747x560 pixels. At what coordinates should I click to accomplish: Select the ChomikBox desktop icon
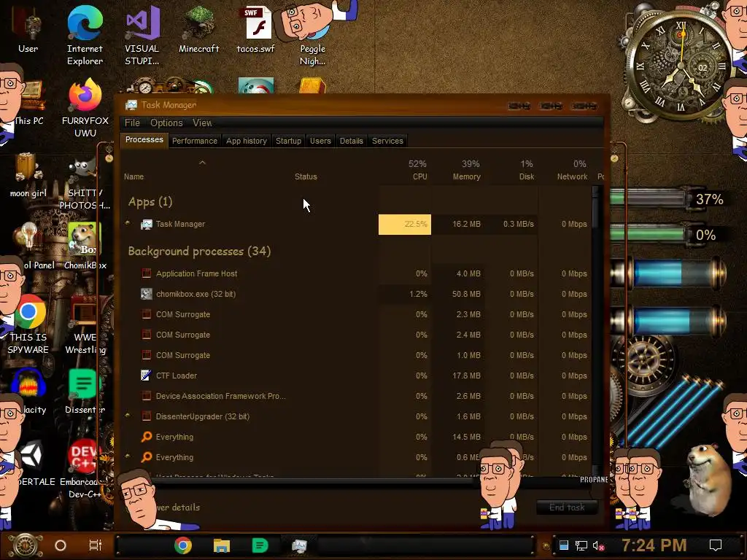click(x=85, y=246)
